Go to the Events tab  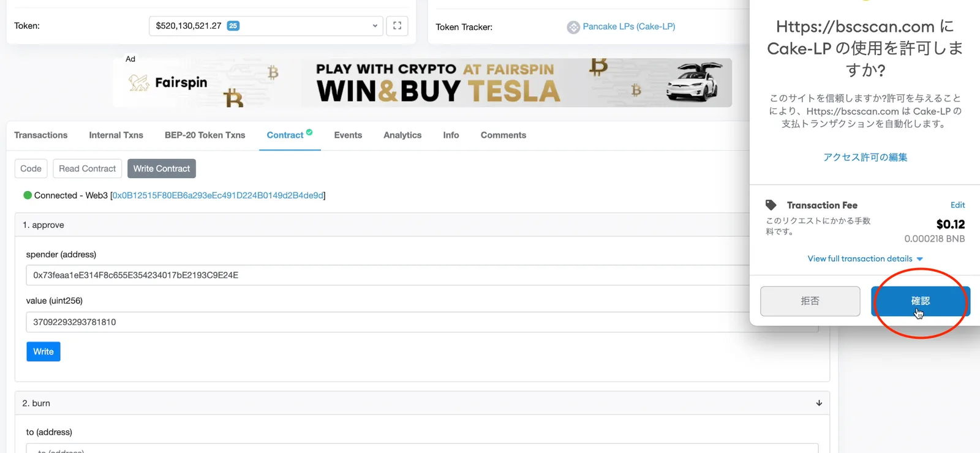(x=348, y=135)
